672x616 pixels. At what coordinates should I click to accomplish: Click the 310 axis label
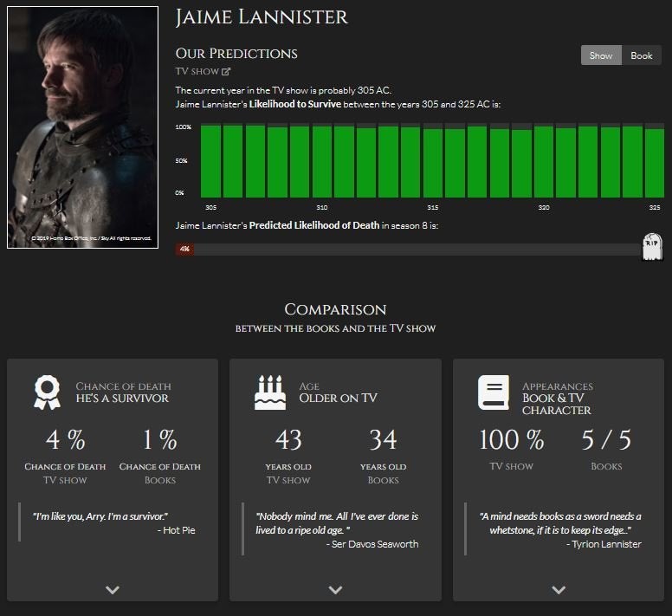pos(322,207)
